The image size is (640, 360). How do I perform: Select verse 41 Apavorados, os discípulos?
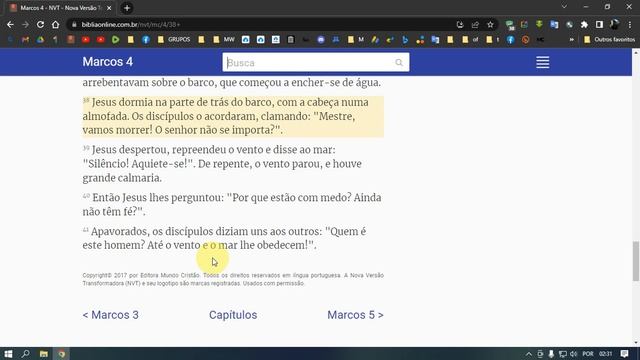click(x=224, y=238)
